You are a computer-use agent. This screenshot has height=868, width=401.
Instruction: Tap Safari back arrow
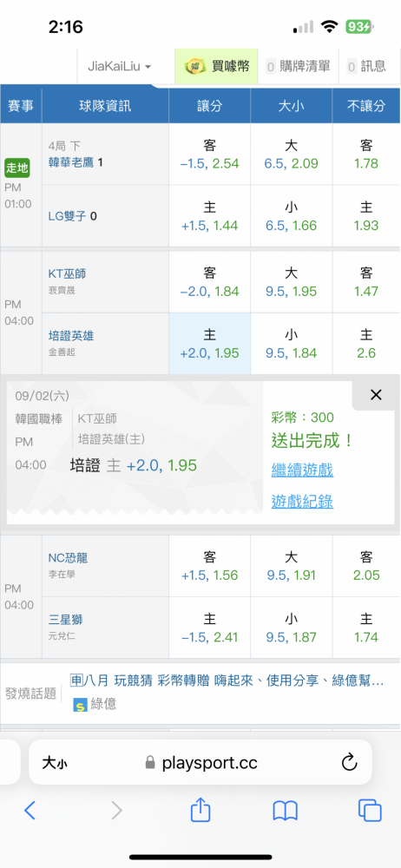(30, 811)
